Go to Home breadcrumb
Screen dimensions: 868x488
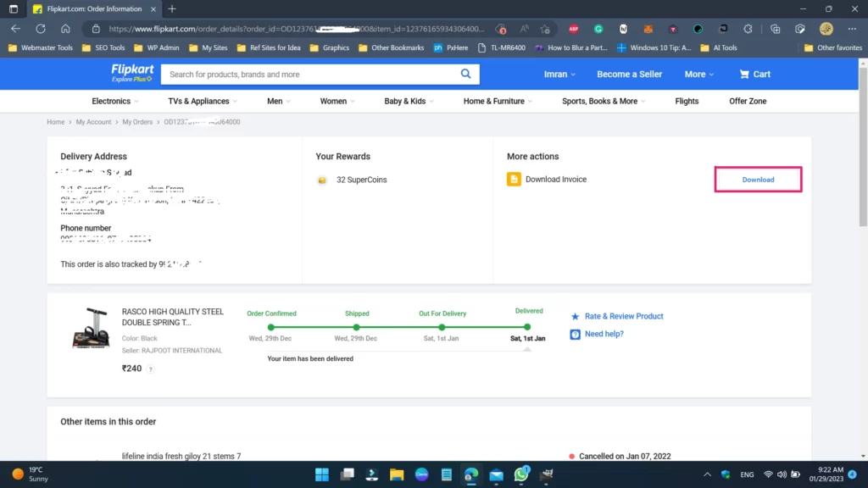(x=55, y=122)
